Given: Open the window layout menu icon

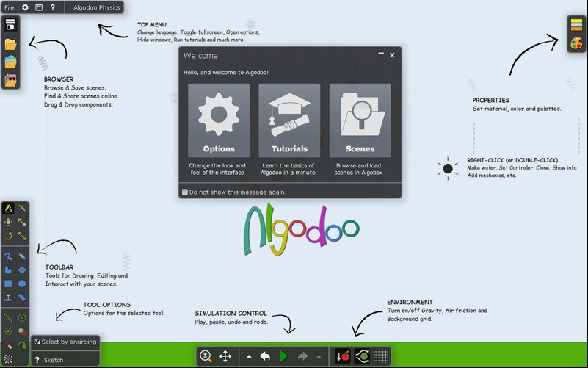Looking at the screenshot, I should click(39, 7).
